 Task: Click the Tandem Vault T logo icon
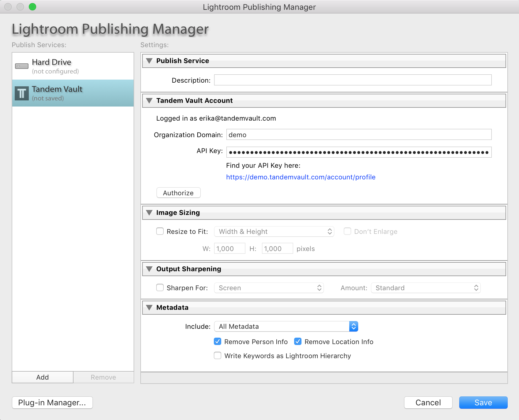pos(22,93)
